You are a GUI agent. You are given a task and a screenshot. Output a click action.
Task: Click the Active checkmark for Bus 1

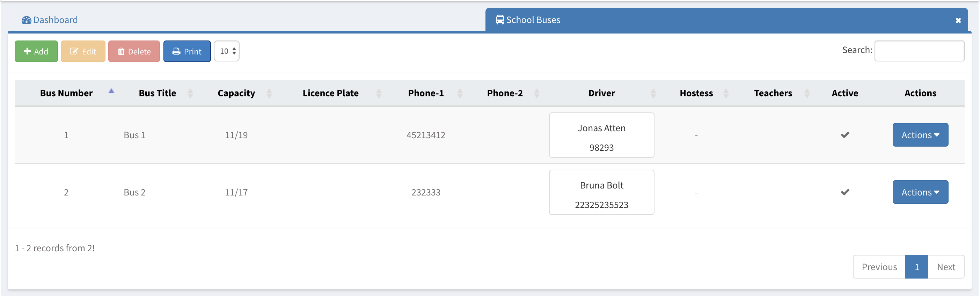click(x=844, y=135)
